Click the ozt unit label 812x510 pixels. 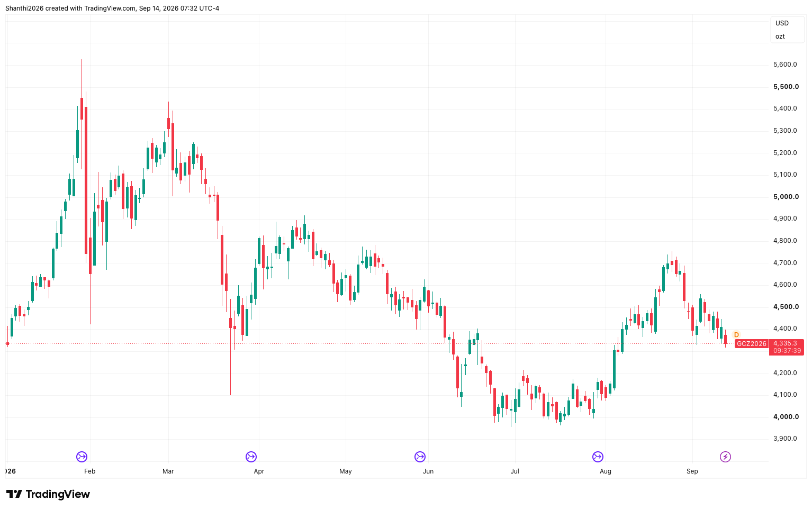click(x=780, y=37)
